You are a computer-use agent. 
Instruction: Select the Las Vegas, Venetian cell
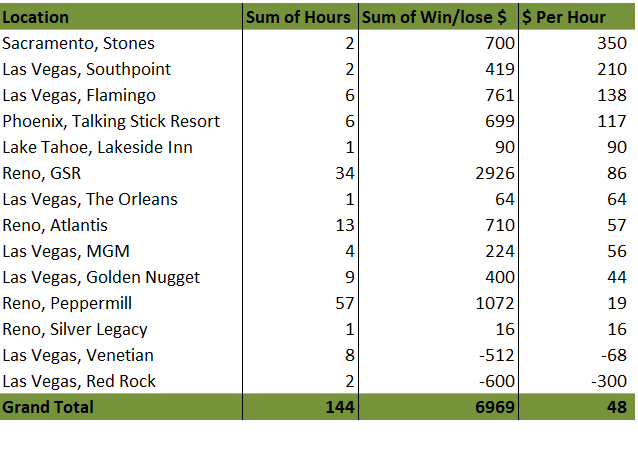(x=78, y=355)
